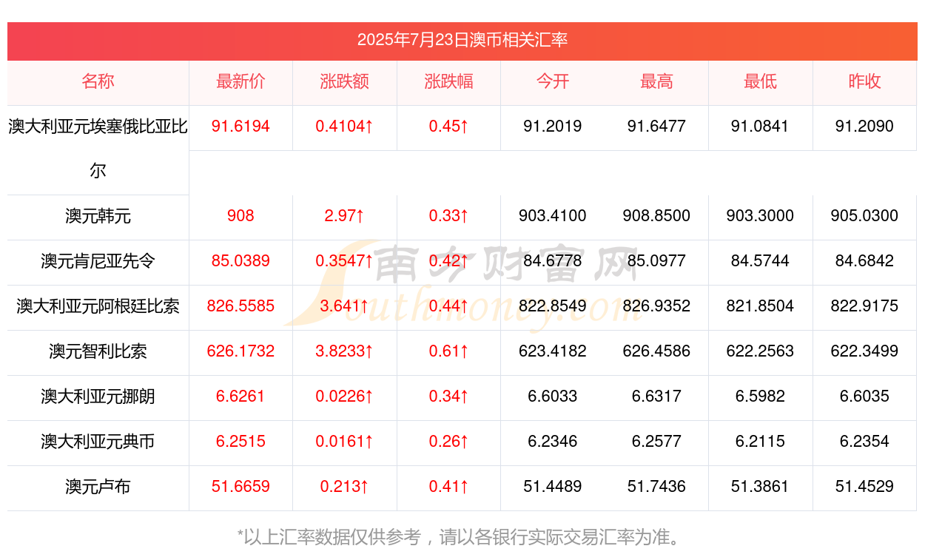Select the 昨收 column header
Screen dimensions: 925x560
[x=864, y=81]
